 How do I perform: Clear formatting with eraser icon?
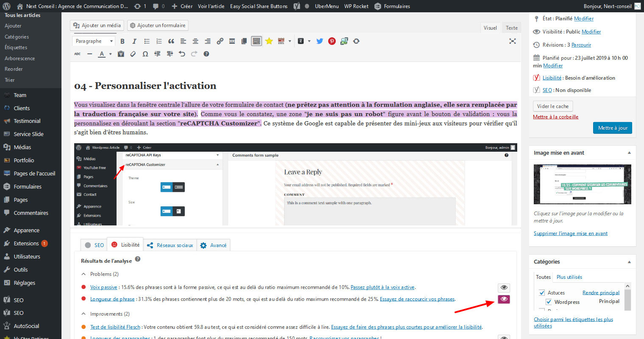coord(133,54)
